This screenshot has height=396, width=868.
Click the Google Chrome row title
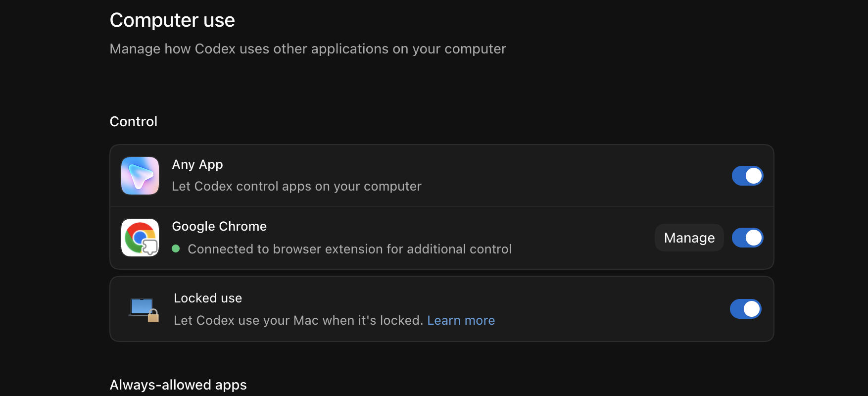pyautogui.click(x=219, y=226)
